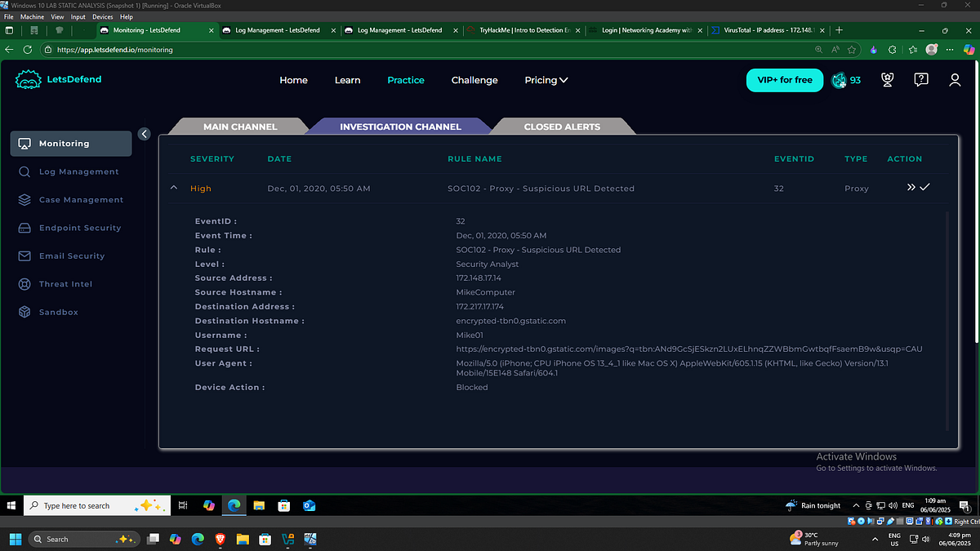Viewport: 980px width, 551px height.
Task: Open the Challenge menu item
Action: [474, 80]
